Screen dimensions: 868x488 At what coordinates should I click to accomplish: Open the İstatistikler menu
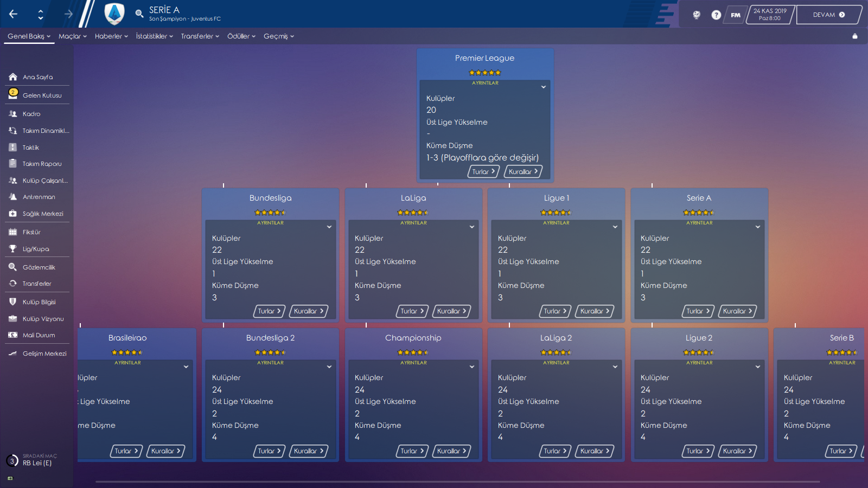155,36
